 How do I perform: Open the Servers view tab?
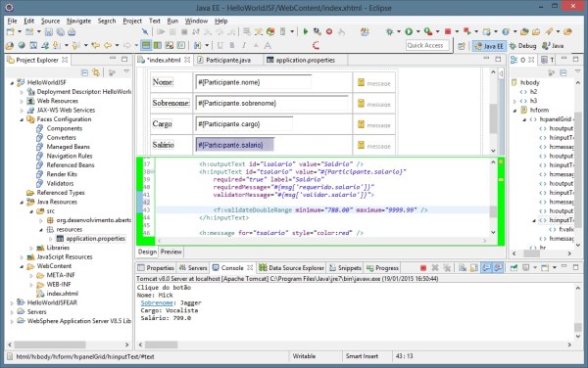pos(193,268)
